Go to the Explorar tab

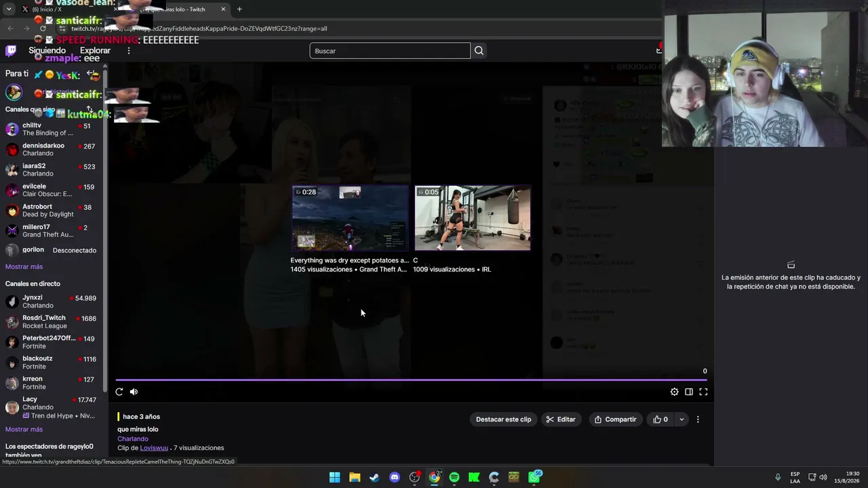click(95, 51)
